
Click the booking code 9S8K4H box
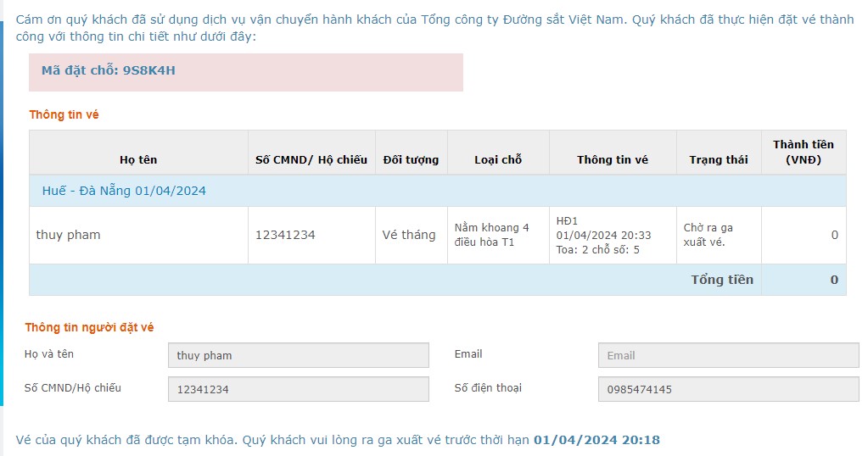(x=245, y=71)
